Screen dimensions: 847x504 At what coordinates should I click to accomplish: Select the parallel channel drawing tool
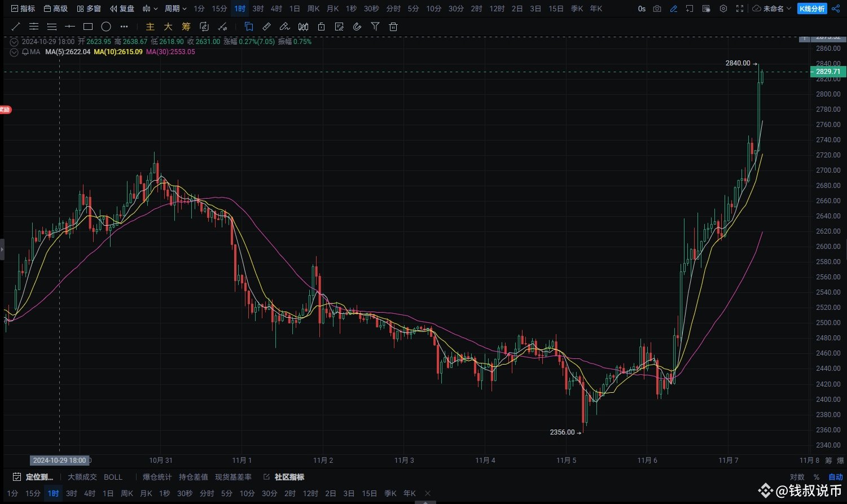(x=34, y=27)
